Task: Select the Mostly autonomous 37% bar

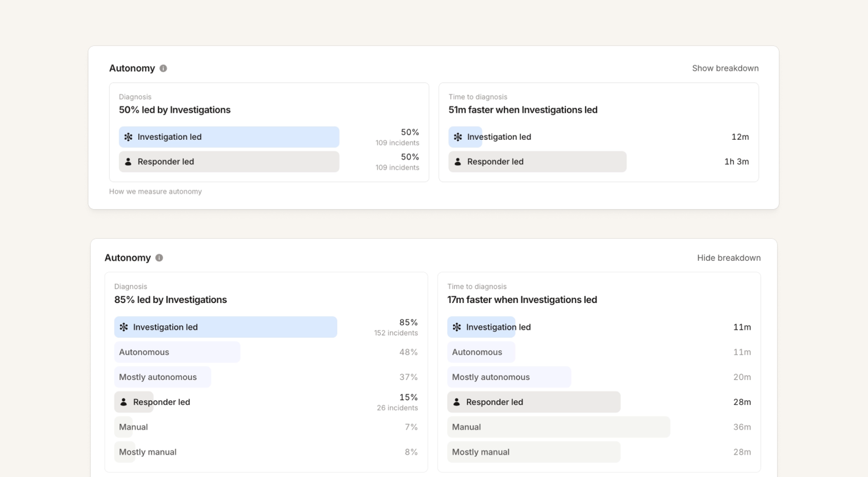Action: coord(163,377)
